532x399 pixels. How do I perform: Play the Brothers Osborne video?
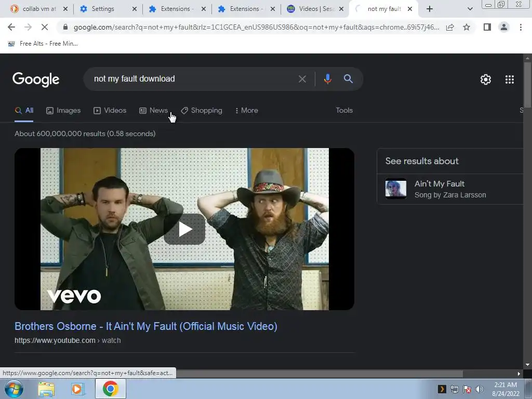click(x=184, y=229)
